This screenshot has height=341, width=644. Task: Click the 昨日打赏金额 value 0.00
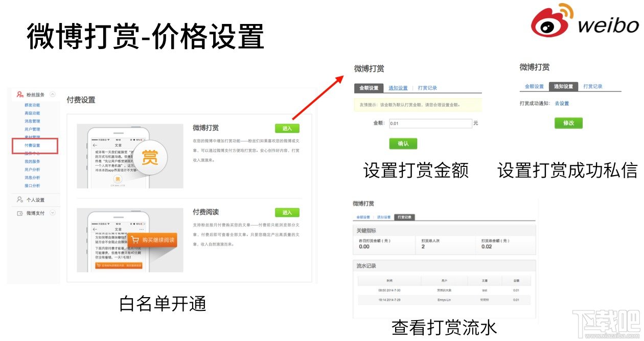(364, 247)
